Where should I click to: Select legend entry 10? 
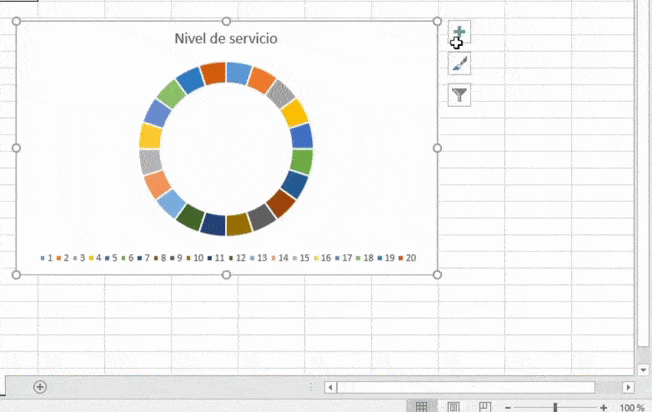click(x=195, y=258)
